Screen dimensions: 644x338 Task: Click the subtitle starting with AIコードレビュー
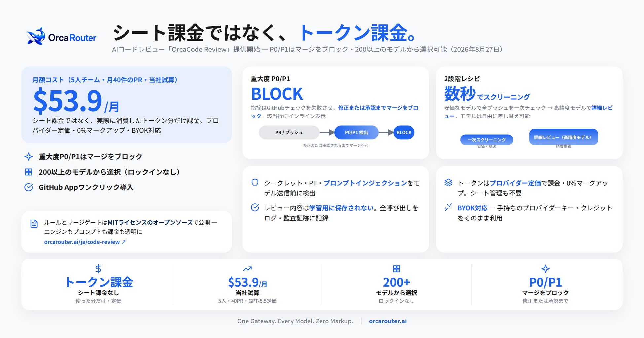coord(307,50)
